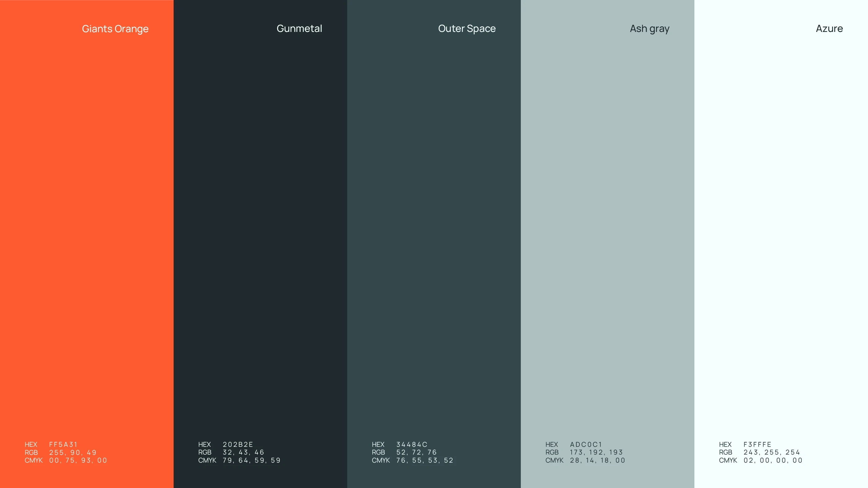
Task: Click the Azure color swatch
Action: pyautogui.click(x=781, y=236)
